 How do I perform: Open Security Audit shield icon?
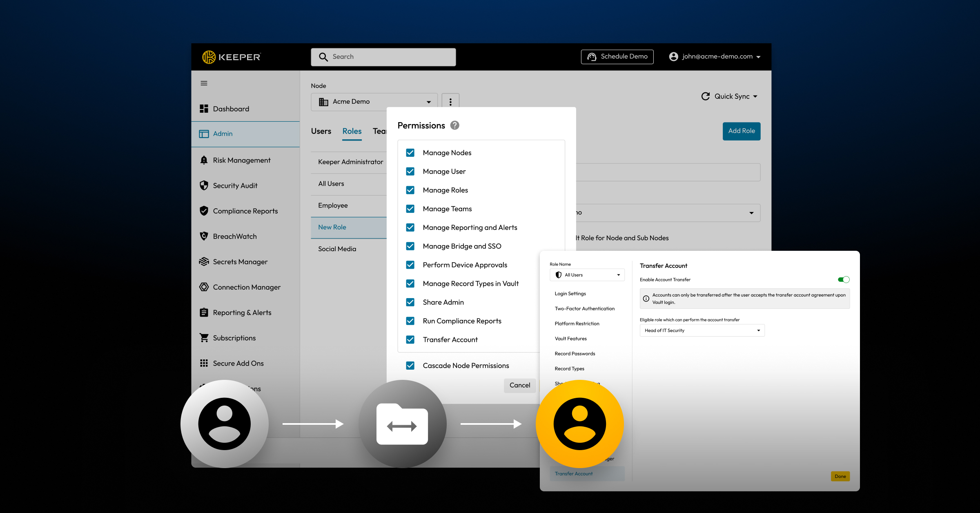[204, 185]
